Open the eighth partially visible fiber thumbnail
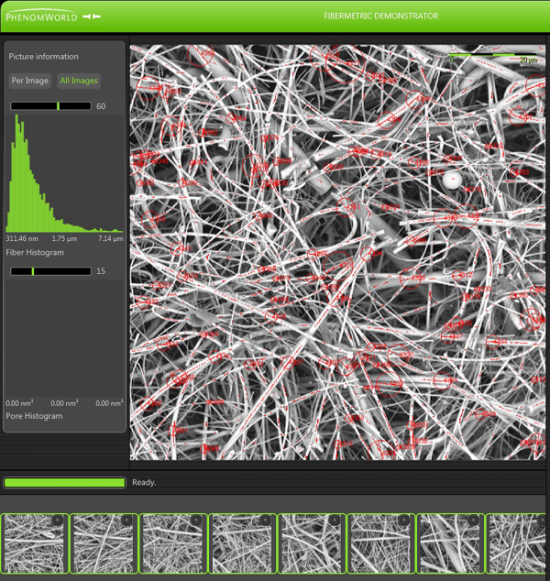The height and width of the screenshot is (581, 550). 517,543
